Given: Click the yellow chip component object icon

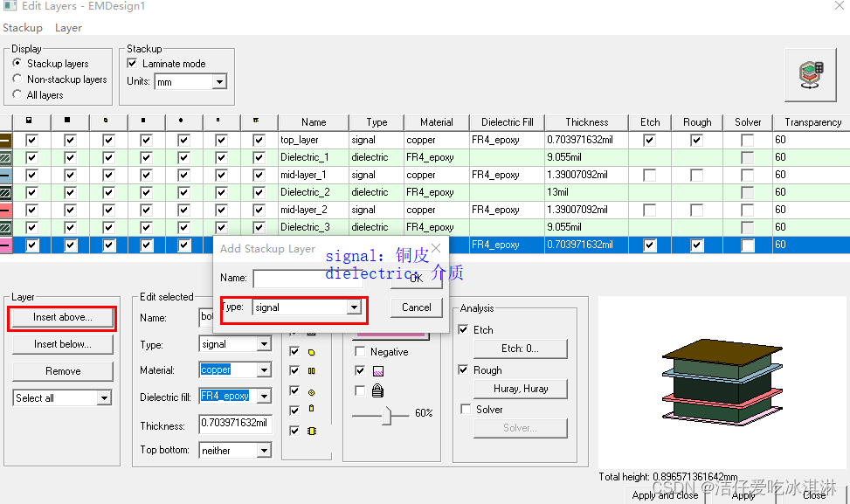Looking at the screenshot, I should pos(311,432).
